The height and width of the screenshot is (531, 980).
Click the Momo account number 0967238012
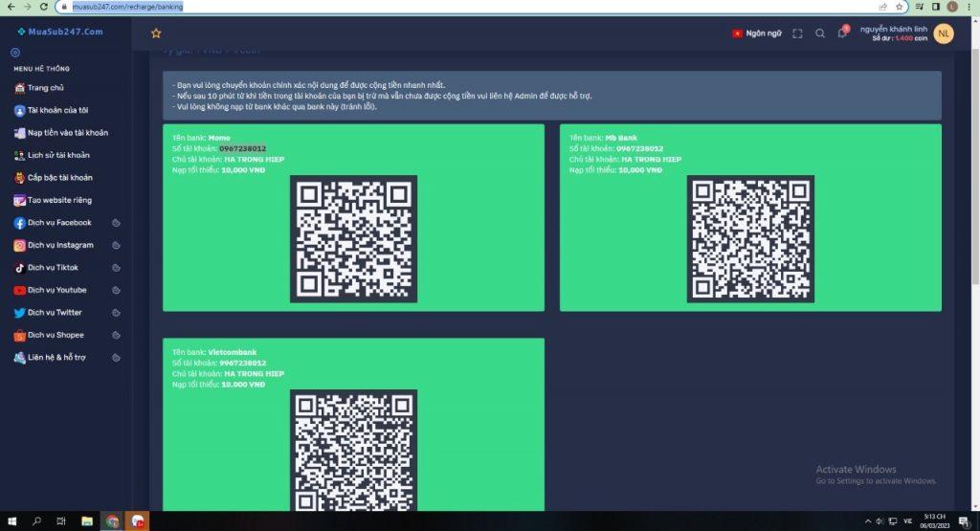coord(242,148)
